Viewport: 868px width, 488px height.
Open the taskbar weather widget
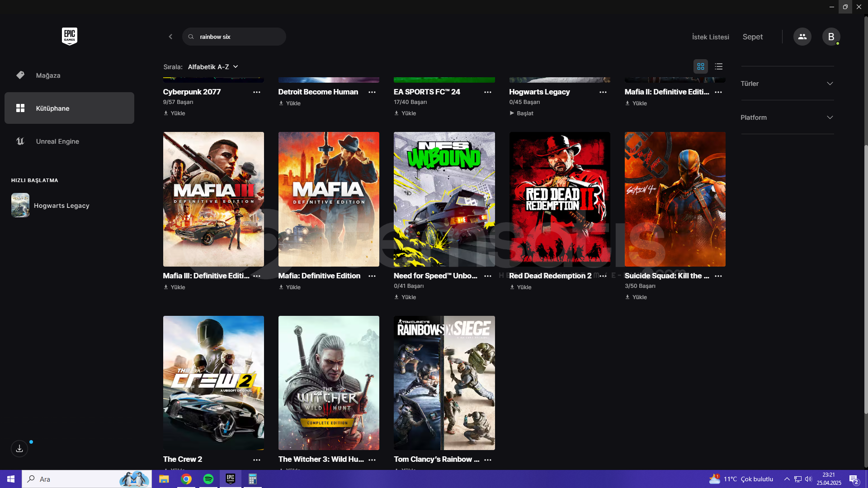point(741,479)
